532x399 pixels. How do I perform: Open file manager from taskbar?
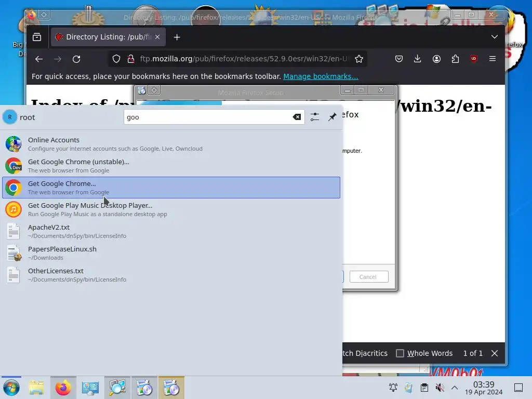36,388
